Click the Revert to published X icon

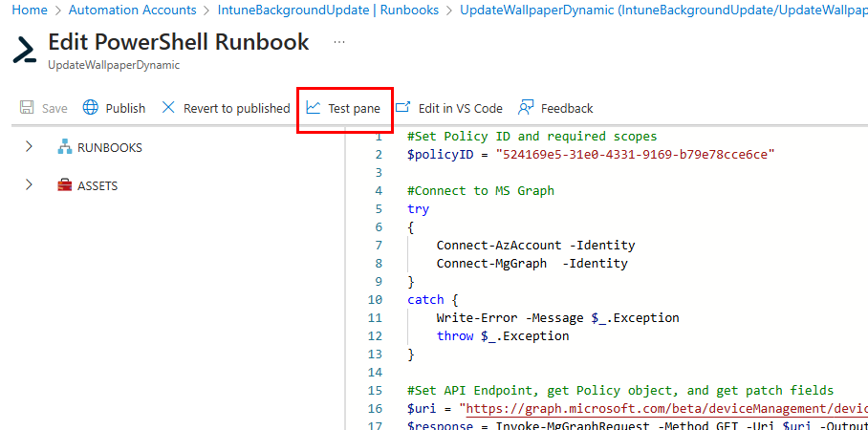[168, 108]
